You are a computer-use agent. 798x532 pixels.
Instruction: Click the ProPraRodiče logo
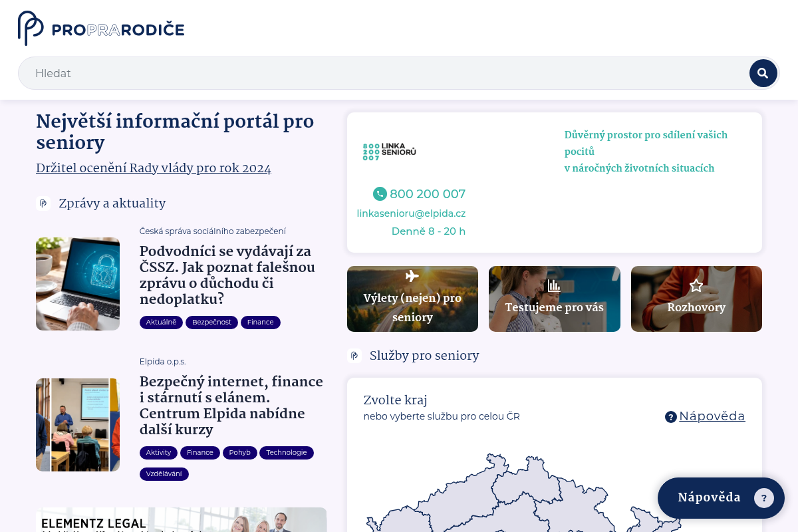pyautogui.click(x=101, y=29)
